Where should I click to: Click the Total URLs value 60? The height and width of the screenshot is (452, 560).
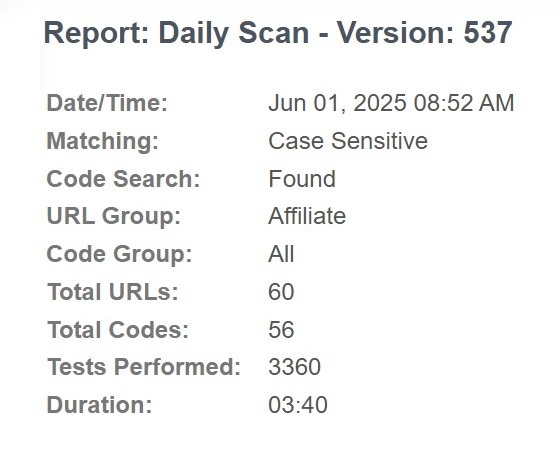(x=281, y=292)
